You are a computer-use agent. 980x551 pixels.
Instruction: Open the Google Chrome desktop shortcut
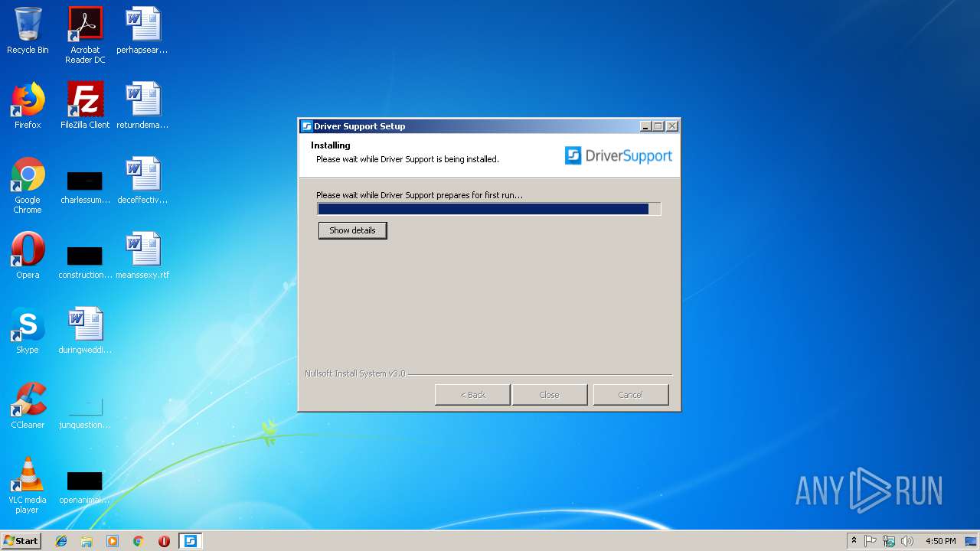(28, 185)
